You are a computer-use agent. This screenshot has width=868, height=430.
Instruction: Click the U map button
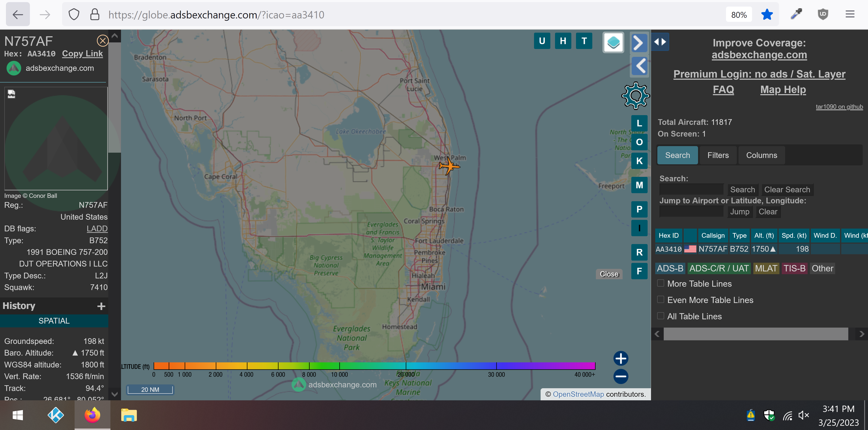[542, 41]
